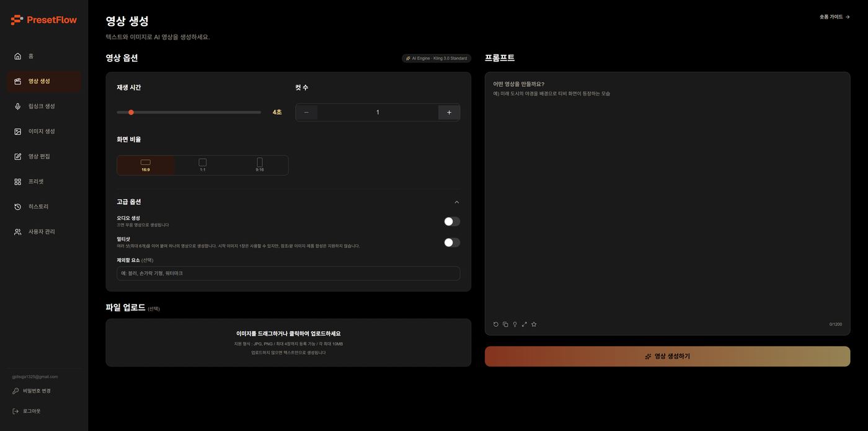The width and height of the screenshot is (868, 431).
Task: Collapse the 고급 옵션 section
Action: click(x=457, y=202)
